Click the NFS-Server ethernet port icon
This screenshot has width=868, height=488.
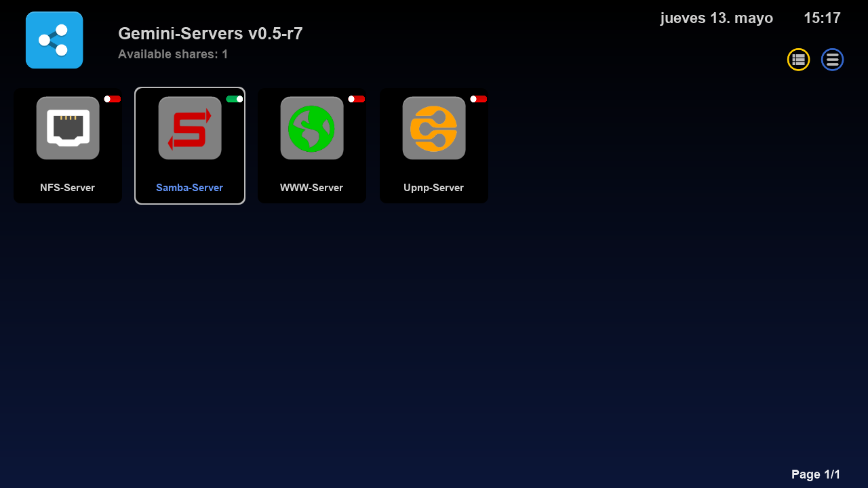click(68, 128)
